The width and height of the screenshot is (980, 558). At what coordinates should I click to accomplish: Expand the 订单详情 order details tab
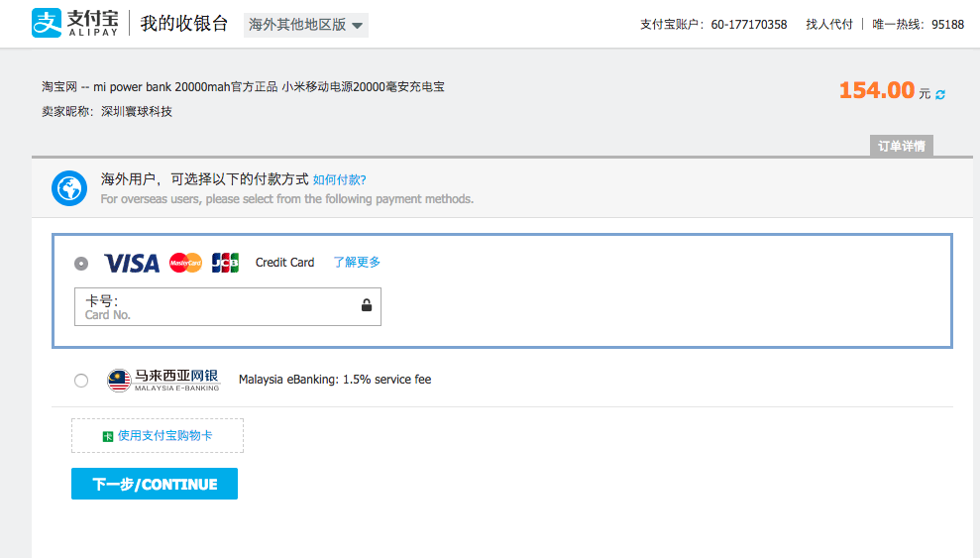pos(901,147)
